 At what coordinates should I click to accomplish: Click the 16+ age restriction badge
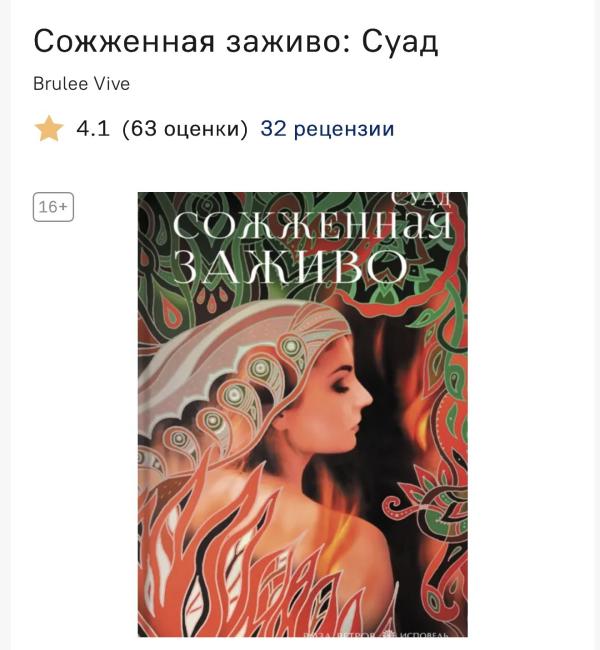click(53, 207)
